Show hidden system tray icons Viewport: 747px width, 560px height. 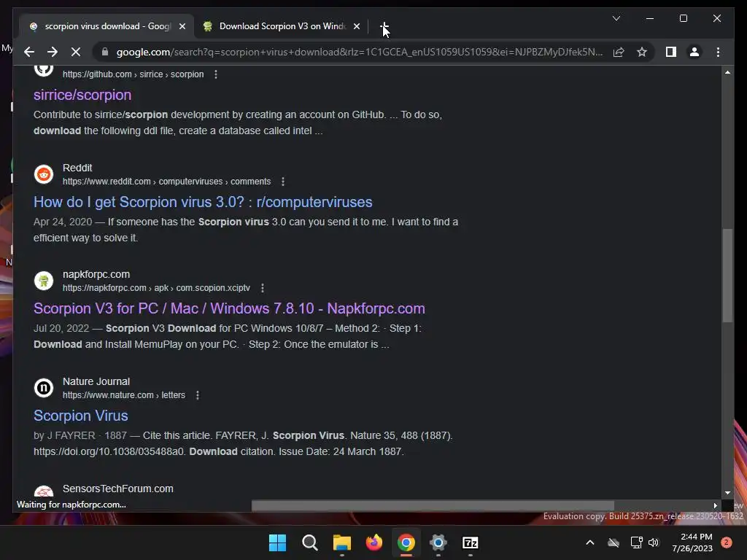589,542
